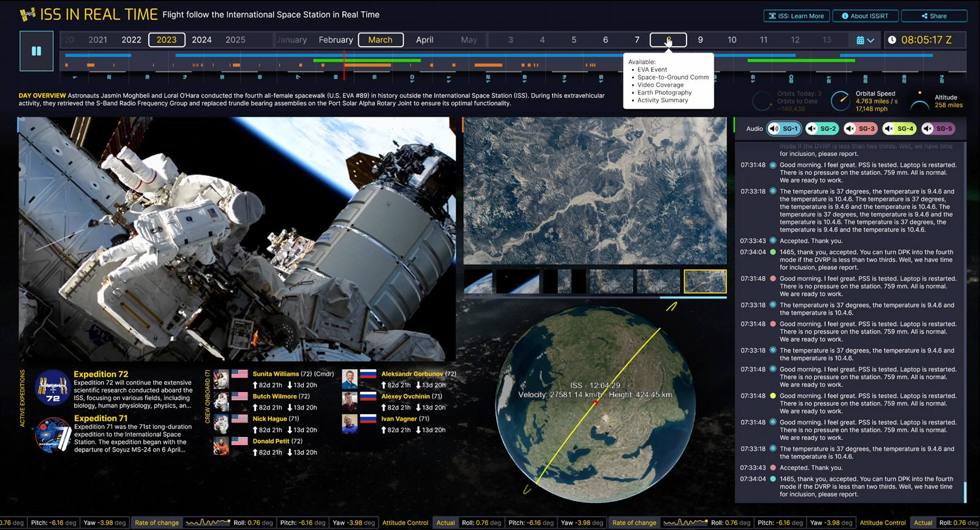
Task: Unmute the SG-3 audio channel
Action: pyautogui.click(x=850, y=129)
